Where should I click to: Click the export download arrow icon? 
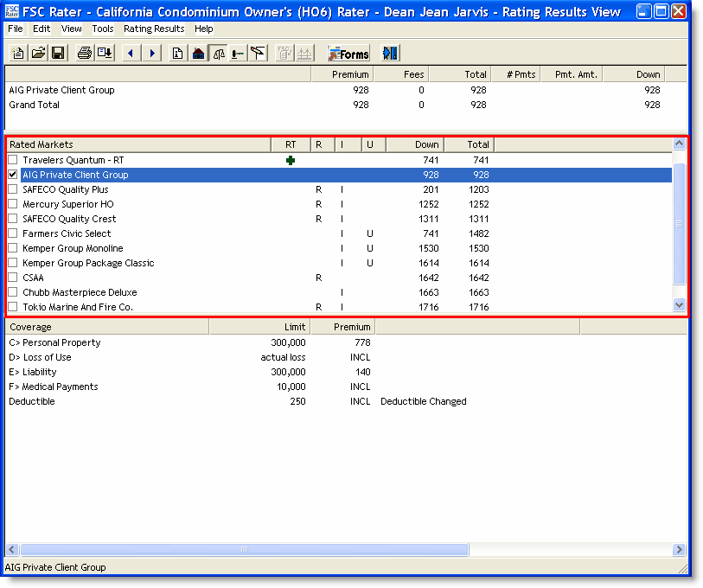pyautogui.click(x=105, y=54)
